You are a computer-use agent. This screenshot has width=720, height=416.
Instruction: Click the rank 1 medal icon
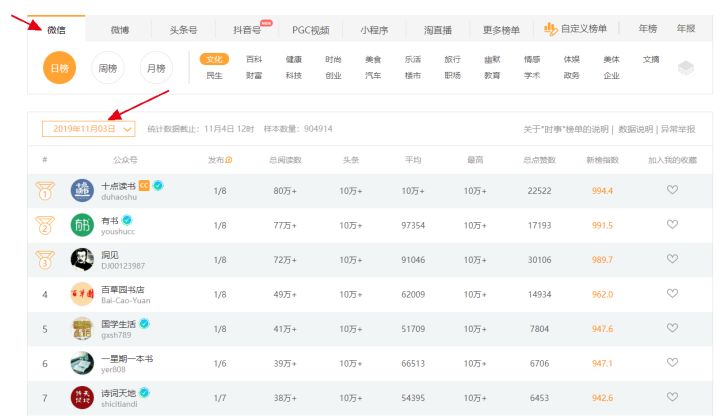tap(45, 191)
